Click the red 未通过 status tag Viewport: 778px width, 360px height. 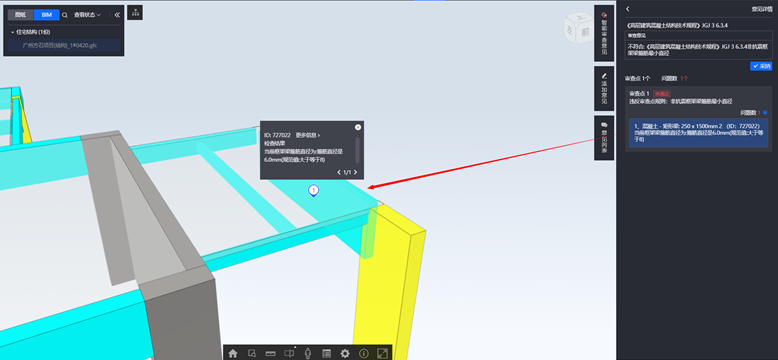pyautogui.click(x=662, y=93)
